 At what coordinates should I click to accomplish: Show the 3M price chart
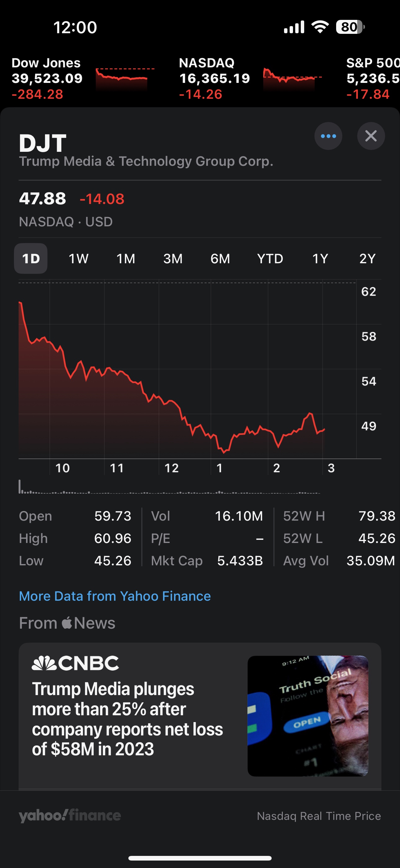coord(173,259)
